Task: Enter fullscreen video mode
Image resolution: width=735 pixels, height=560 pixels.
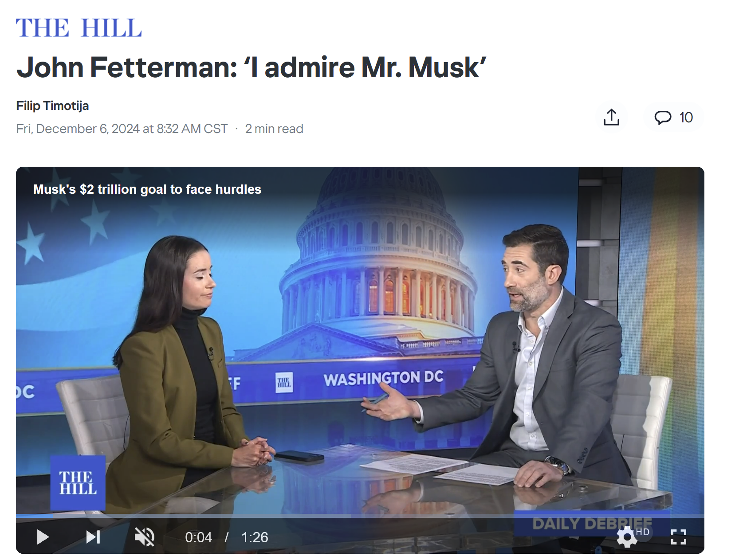Action: click(679, 537)
